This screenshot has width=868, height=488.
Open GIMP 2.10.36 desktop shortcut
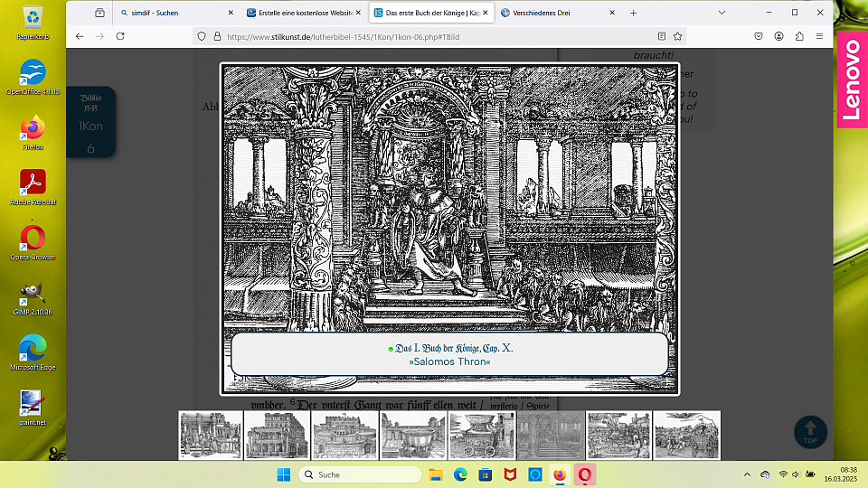33,298
